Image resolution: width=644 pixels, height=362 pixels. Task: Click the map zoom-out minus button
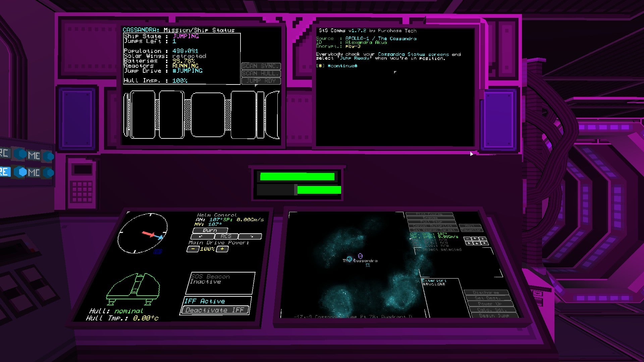pos(468,239)
